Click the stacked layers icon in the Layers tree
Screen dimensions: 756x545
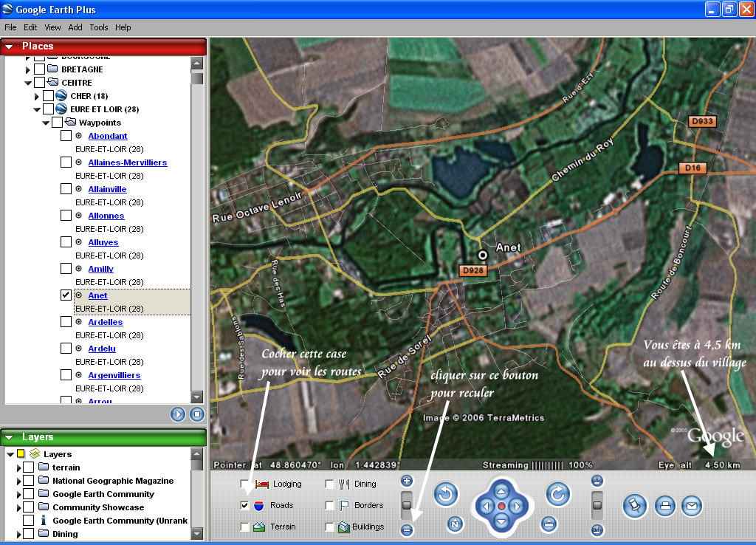35,454
